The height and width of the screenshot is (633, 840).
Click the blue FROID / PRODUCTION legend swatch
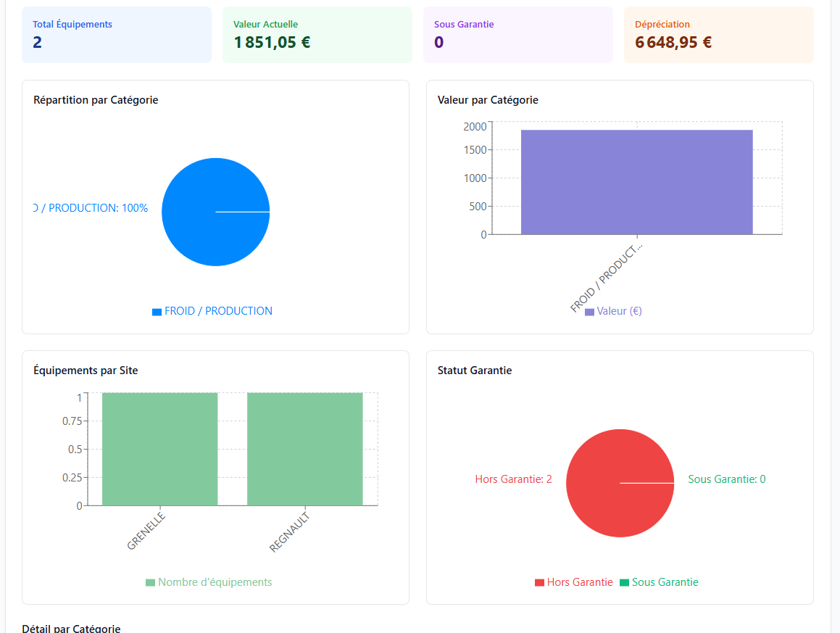[157, 310]
